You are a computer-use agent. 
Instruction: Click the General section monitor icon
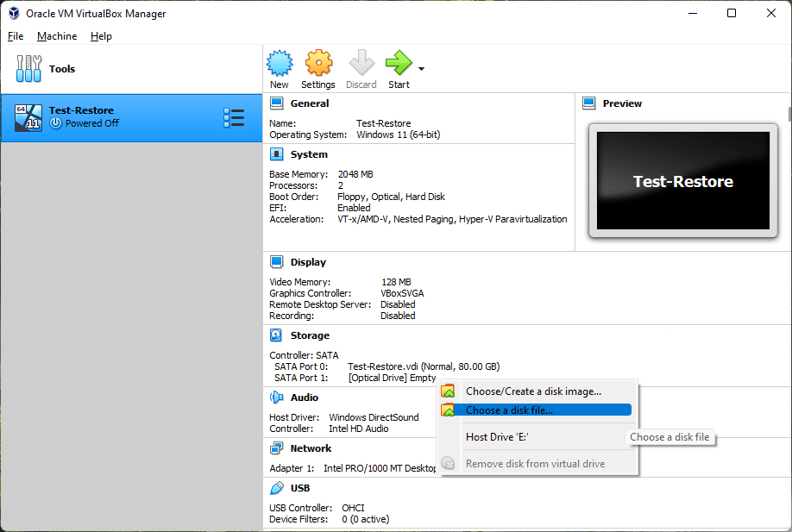click(x=276, y=103)
